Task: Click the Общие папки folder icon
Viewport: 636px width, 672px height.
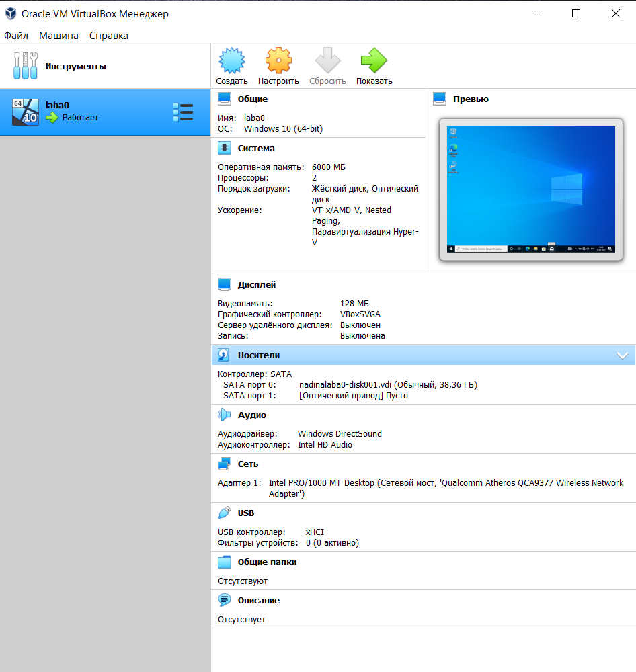Action: click(225, 562)
